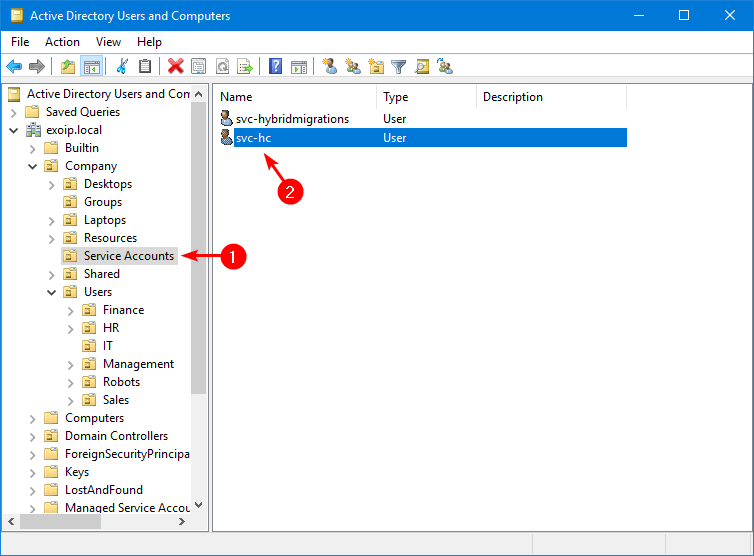Click the svc-hybridmigrations user icon
Image resolution: width=754 pixels, height=556 pixels.
pyautogui.click(x=226, y=118)
